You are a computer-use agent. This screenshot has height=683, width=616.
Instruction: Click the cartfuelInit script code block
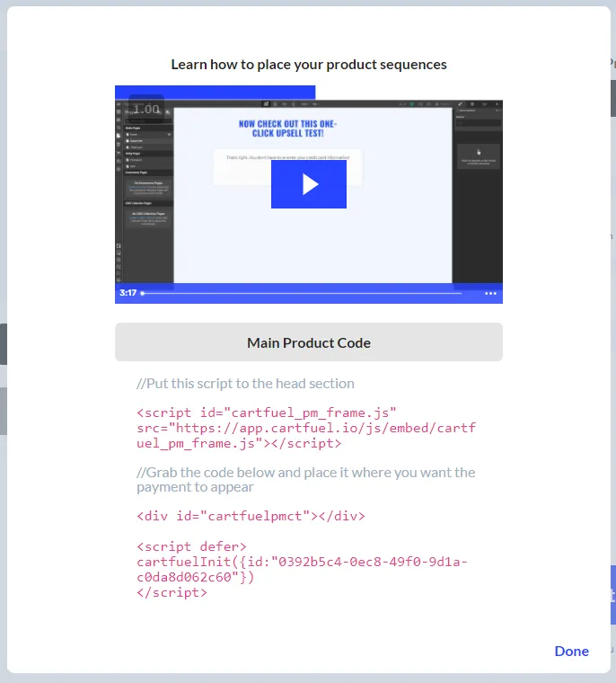302,569
